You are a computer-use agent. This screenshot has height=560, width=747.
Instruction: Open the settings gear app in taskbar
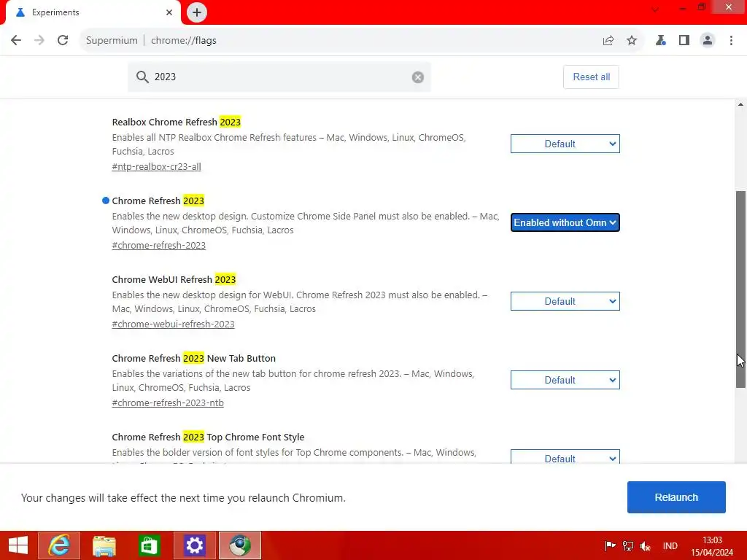coord(194,545)
